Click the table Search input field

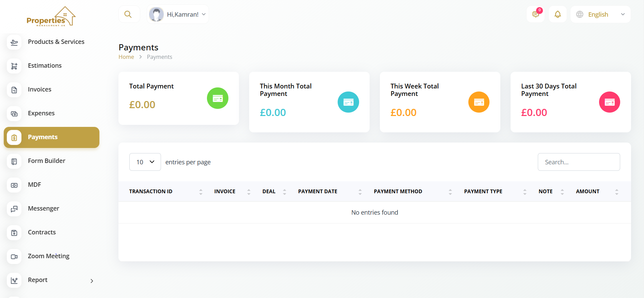(x=579, y=162)
